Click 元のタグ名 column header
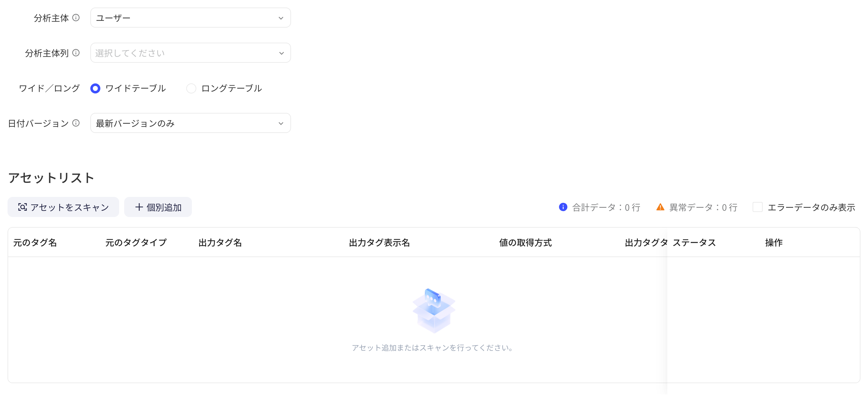The width and height of the screenshot is (868, 402). [x=35, y=242]
